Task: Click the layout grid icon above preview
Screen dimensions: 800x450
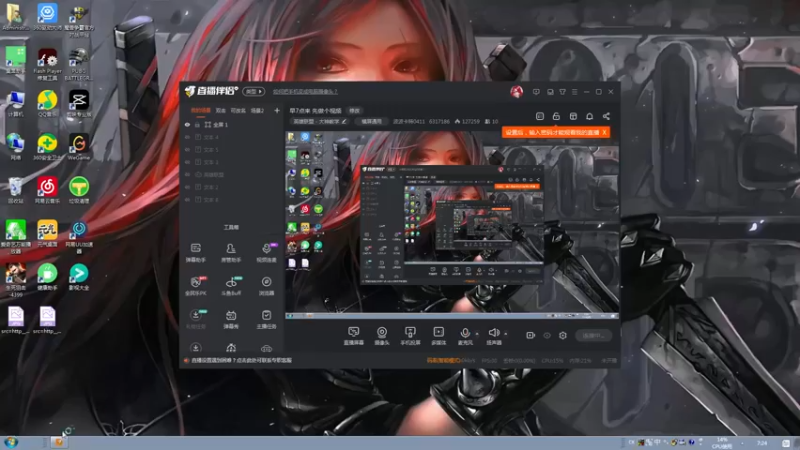Action: (x=573, y=116)
